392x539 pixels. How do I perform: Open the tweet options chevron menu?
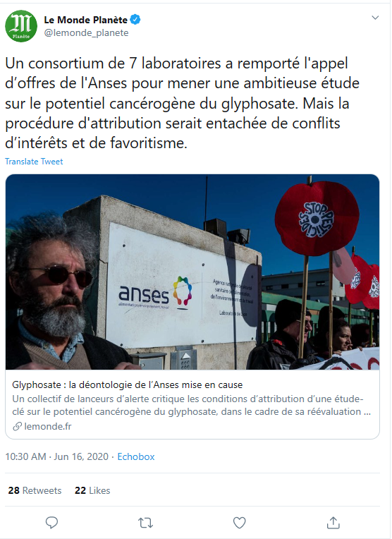[x=375, y=18]
